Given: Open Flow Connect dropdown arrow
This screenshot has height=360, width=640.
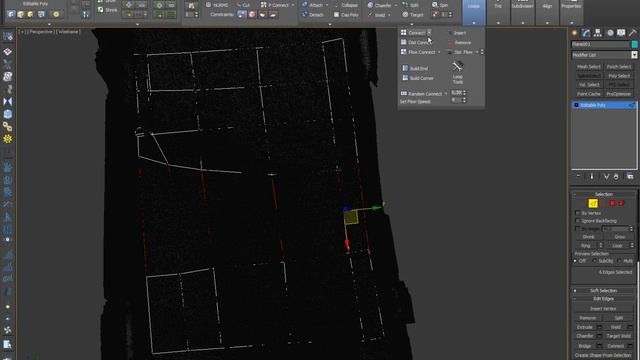Looking at the screenshot, I should 439,52.
